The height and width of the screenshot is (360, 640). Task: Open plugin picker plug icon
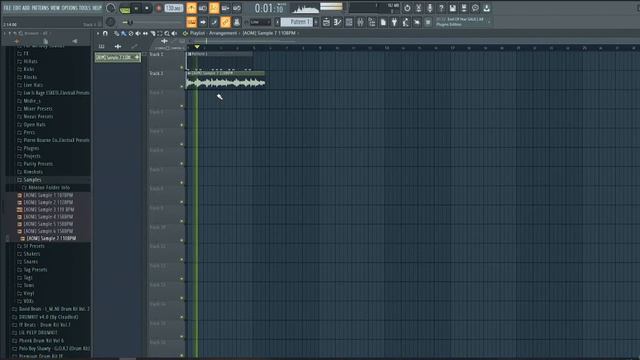click(394, 22)
